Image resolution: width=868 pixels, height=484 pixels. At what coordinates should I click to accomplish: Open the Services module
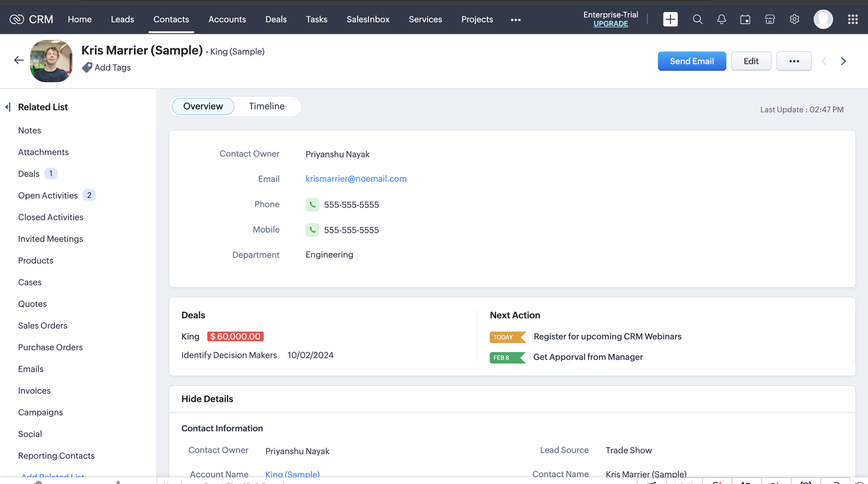coord(425,19)
